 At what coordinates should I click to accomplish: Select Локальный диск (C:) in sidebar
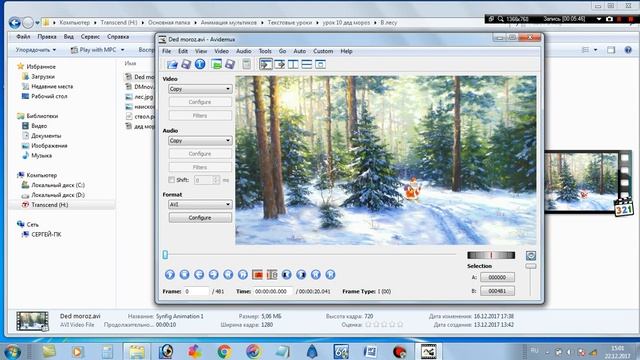pyautogui.click(x=58, y=185)
